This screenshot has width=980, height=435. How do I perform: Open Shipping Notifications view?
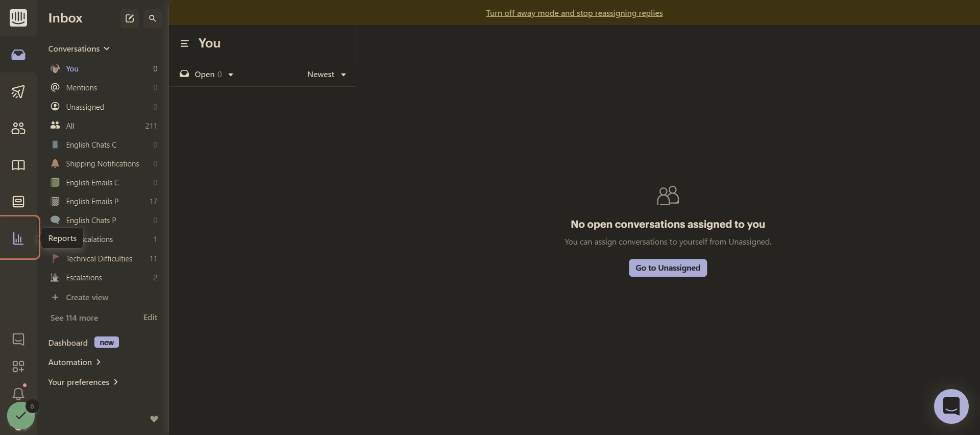point(104,164)
